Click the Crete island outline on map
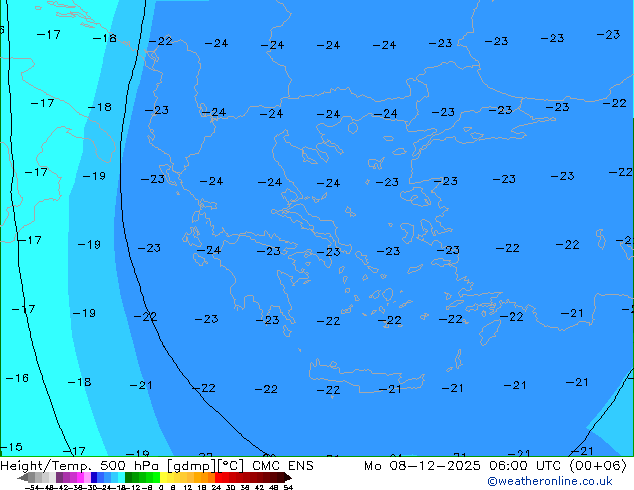The width and height of the screenshot is (634, 490). pyautogui.click(x=366, y=376)
